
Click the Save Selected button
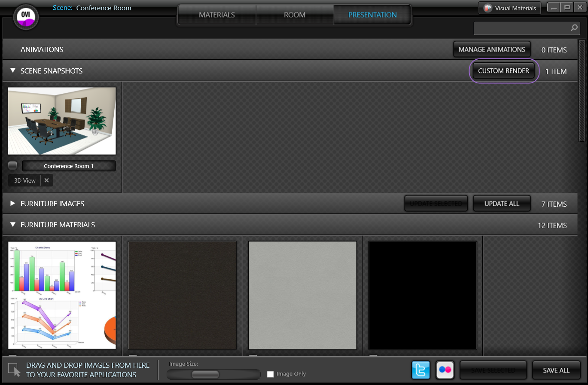point(493,370)
